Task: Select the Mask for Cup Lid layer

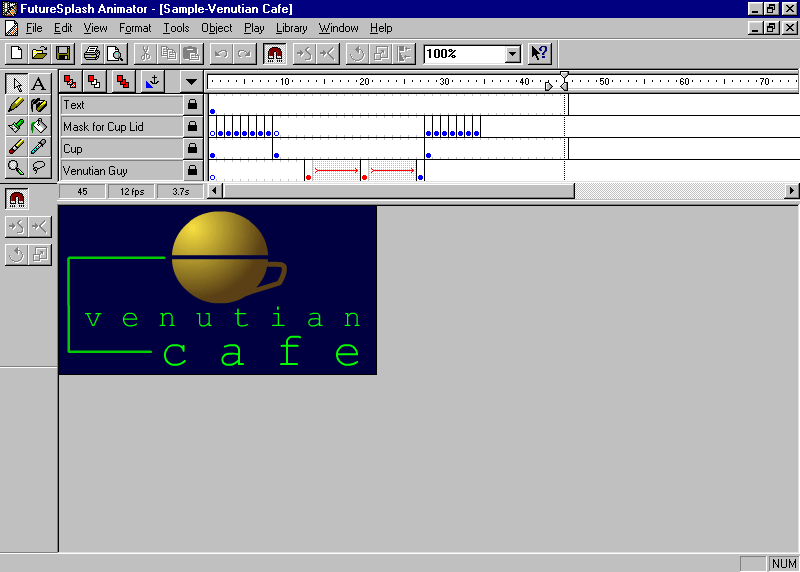Action: point(121,127)
